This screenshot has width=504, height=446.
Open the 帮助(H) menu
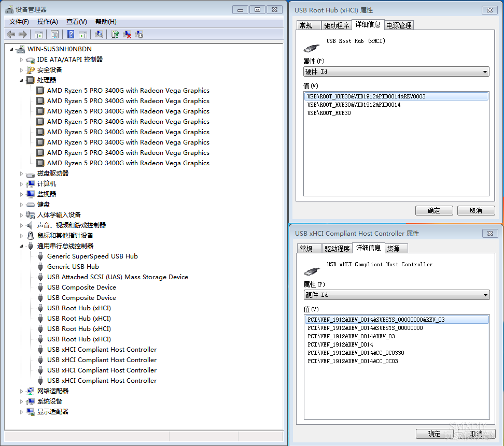coord(106,22)
